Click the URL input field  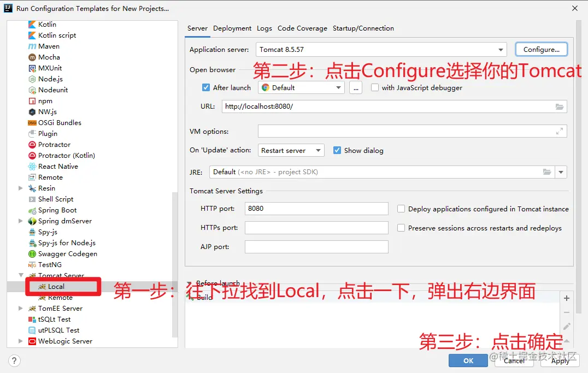click(394, 106)
